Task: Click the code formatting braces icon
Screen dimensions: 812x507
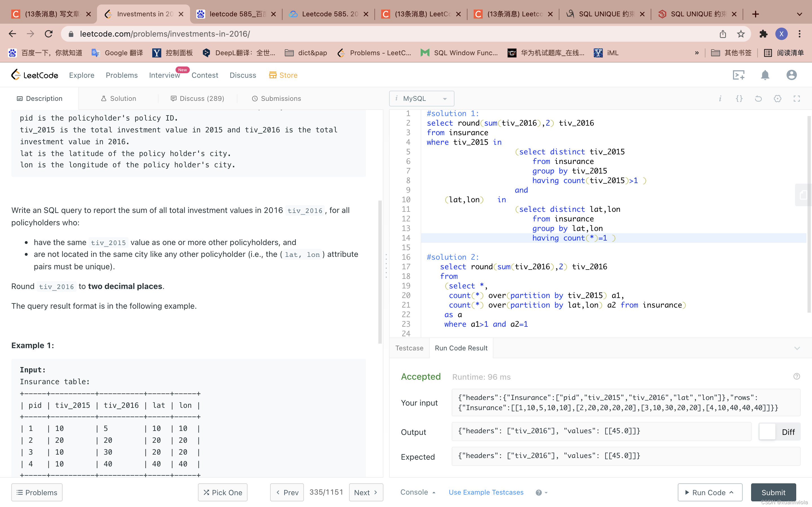Action: (x=739, y=98)
